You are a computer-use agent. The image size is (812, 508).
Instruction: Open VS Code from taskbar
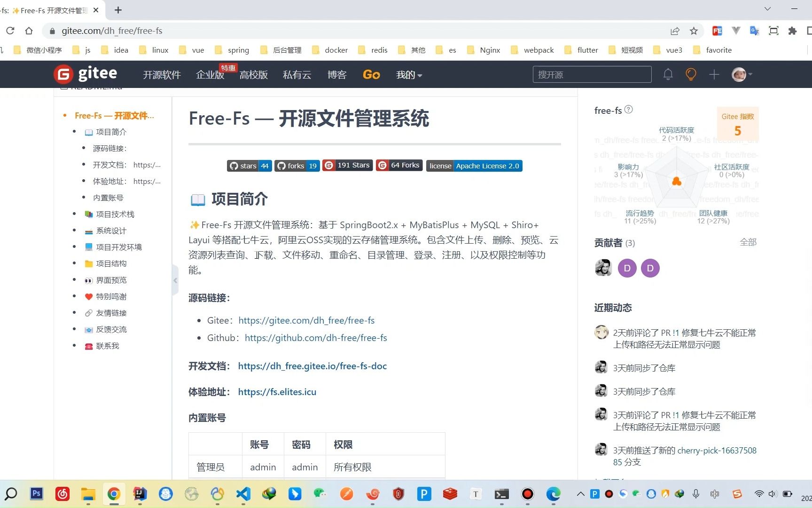tap(243, 493)
